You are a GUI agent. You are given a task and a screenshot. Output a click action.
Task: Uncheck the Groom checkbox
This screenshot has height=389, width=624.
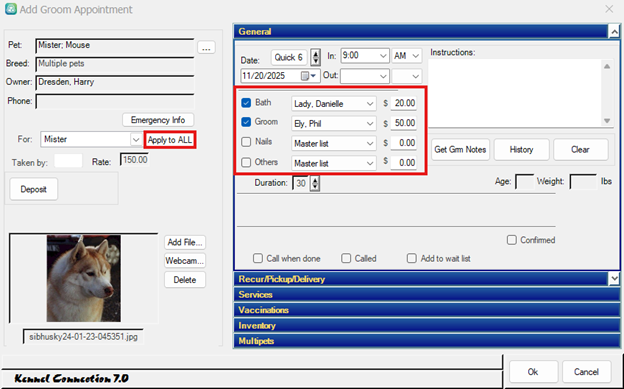pos(246,122)
